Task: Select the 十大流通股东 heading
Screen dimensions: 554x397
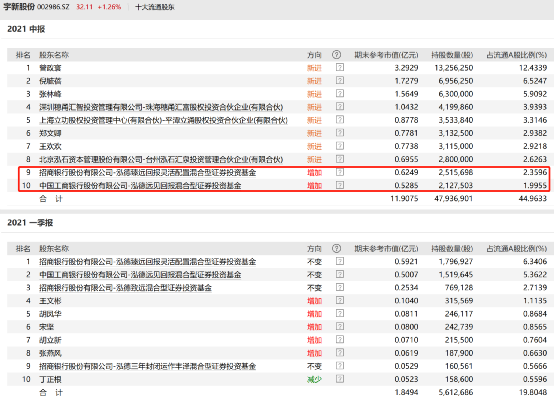Action: coord(155,7)
